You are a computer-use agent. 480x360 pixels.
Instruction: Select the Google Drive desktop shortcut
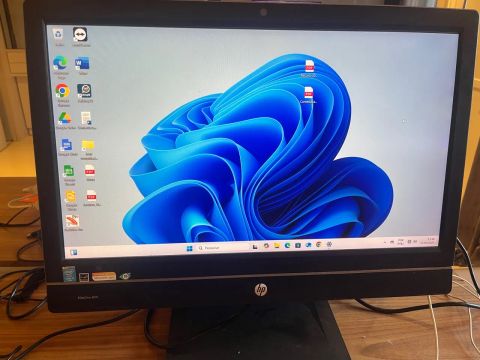coord(65,120)
